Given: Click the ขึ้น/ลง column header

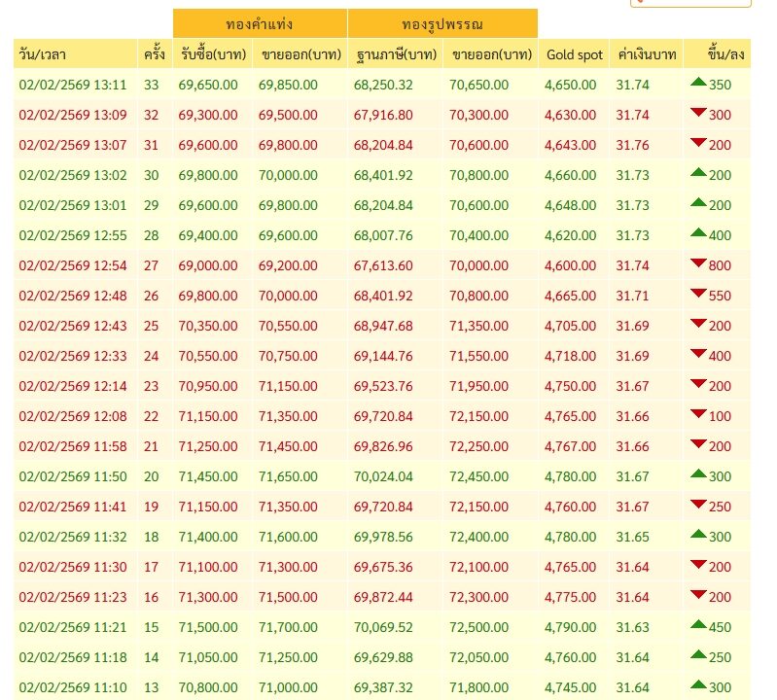Looking at the screenshot, I should tap(723, 54).
